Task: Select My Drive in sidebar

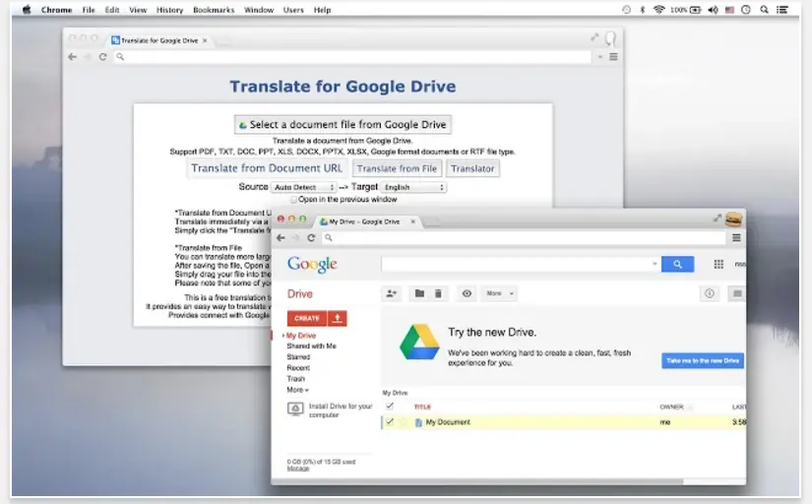Action: pyautogui.click(x=301, y=336)
